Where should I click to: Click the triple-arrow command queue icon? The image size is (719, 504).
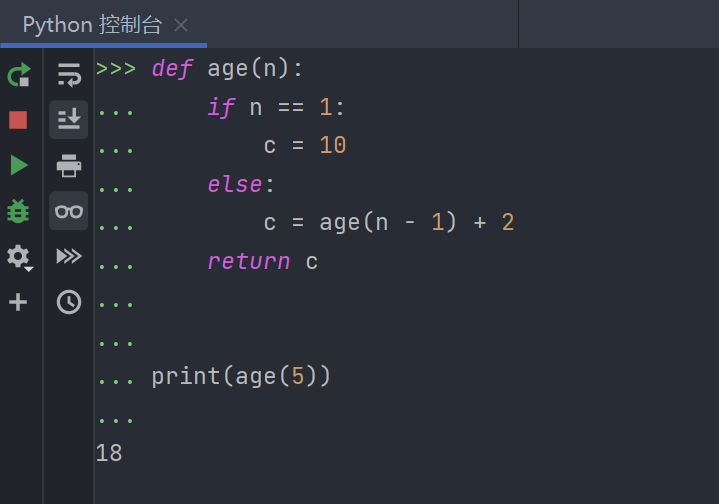(69, 256)
